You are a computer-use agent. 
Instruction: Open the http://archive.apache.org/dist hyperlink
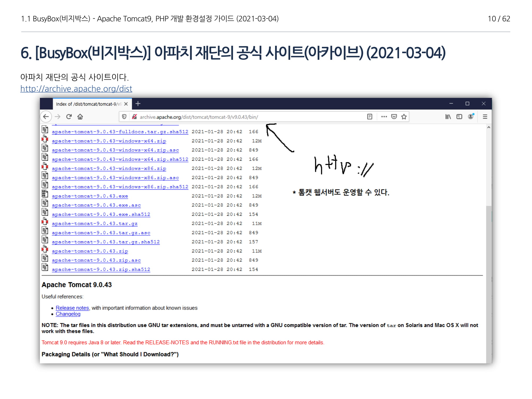click(x=76, y=89)
